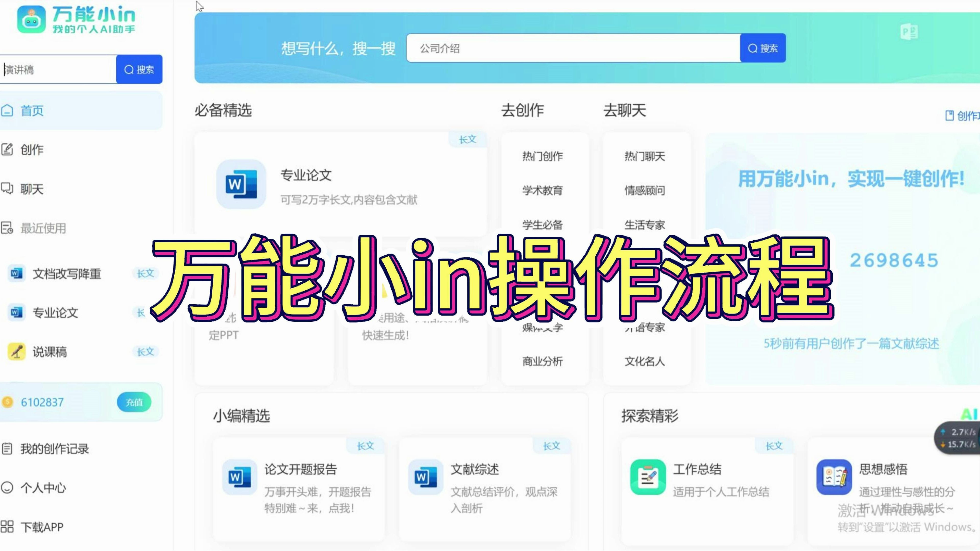
Task: Click the blue book icon on 思想感悟
Action: click(x=834, y=477)
